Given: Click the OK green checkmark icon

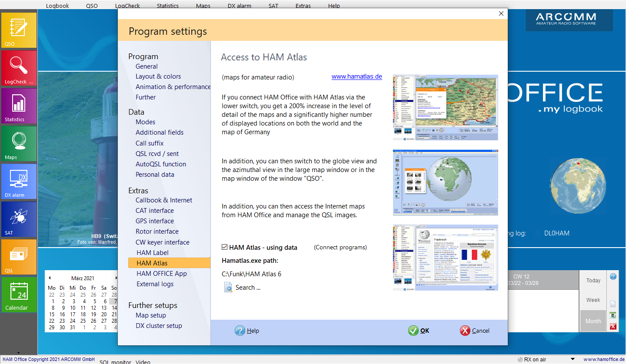Looking at the screenshot, I should point(413,331).
